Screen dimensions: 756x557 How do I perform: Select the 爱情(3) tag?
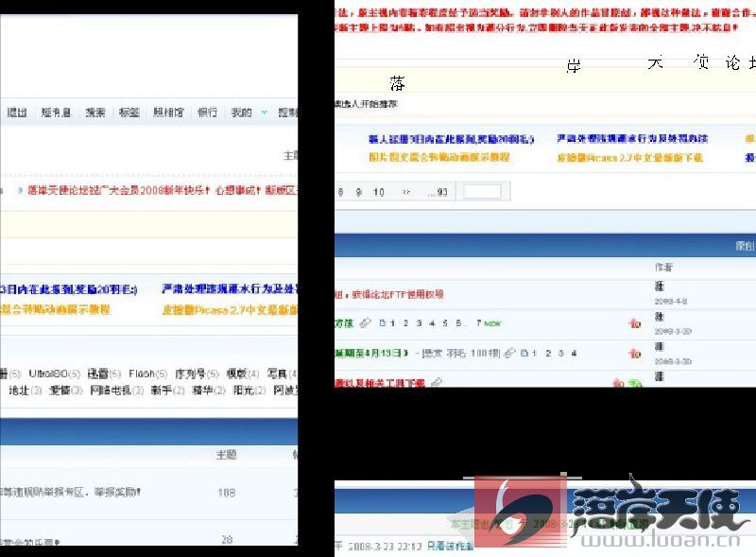66,390
